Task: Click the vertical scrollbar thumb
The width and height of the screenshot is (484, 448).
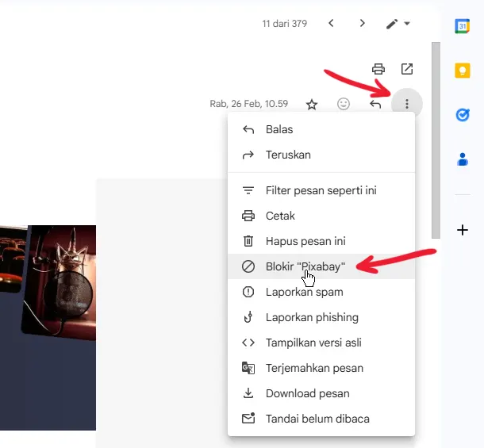Action: [x=436, y=140]
